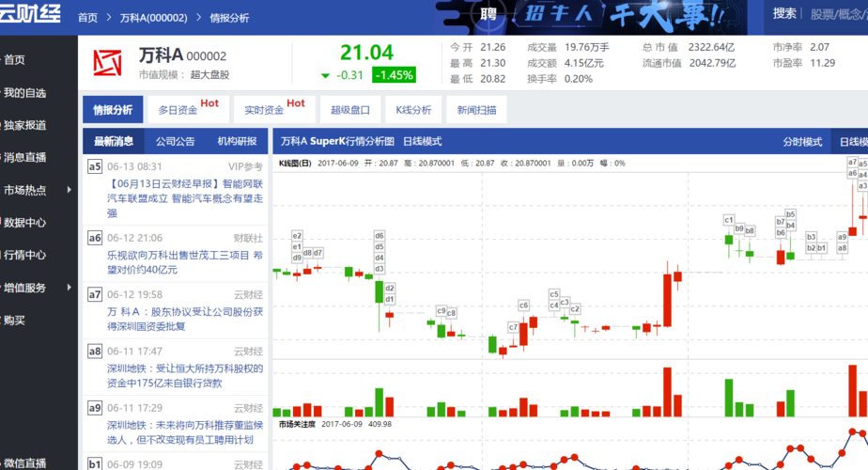868x470 pixels.
Task: Select the e2 marker on the K-line chart
Action: pos(297,236)
